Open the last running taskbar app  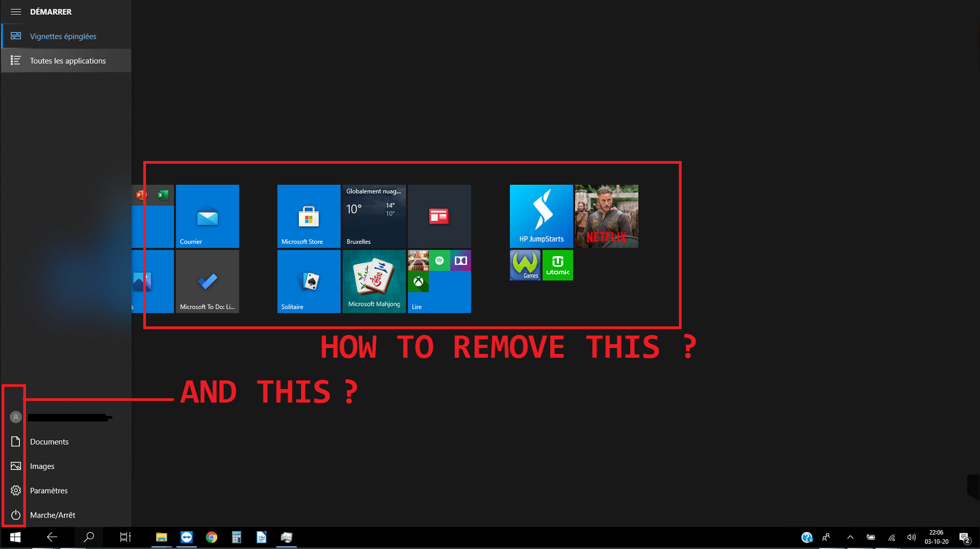coord(286,537)
